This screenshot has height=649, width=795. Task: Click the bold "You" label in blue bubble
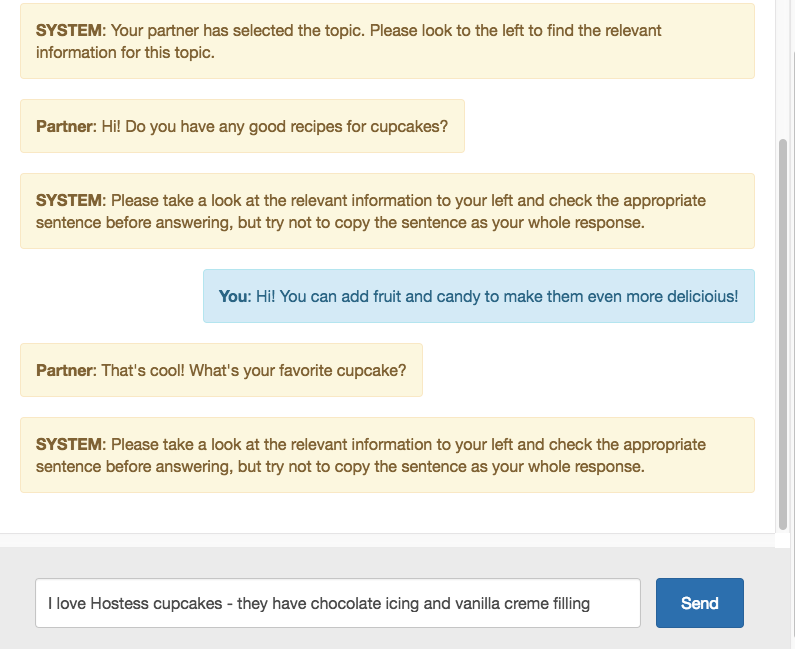coord(233,296)
